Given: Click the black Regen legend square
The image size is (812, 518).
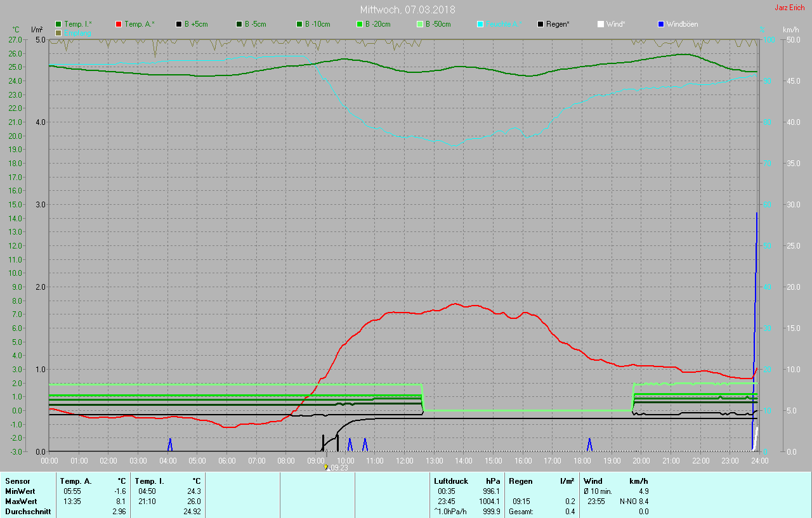Looking at the screenshot, I should point(540,24).
